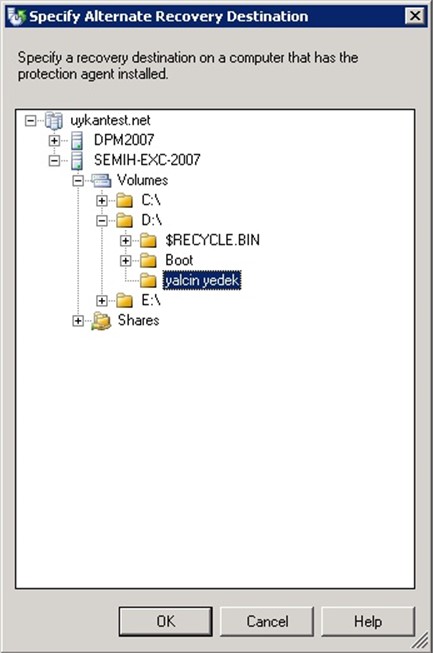This screenshot has height=653, width=434.
Task: Collapse the Volumes node
Action: tap(78, 180)
